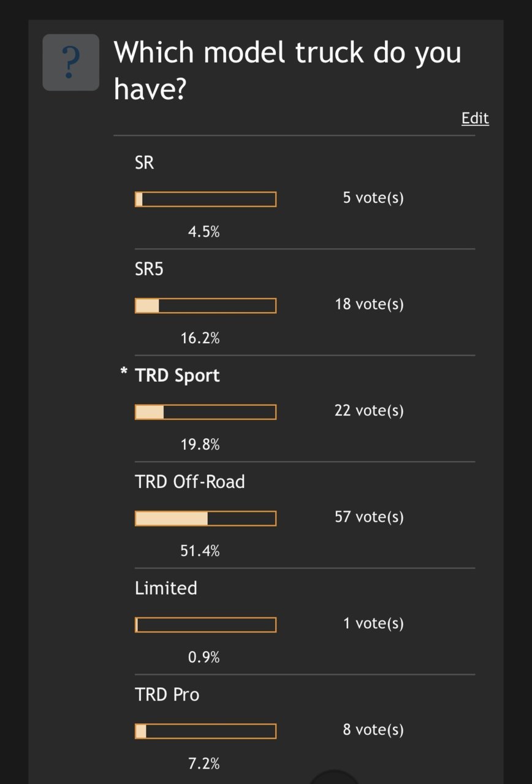The width and height of the screenshot is (532, 784).
Task: Click the SR progress bar
Action: (206, 199)
